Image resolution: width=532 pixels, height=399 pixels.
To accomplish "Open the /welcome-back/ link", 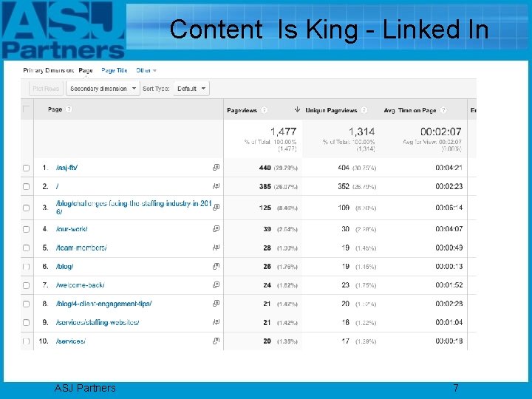I will point(80,285).
